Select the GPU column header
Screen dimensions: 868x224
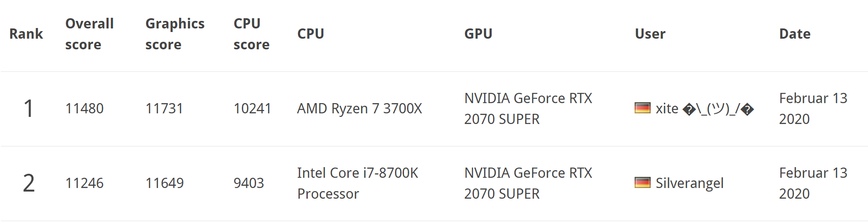[x=478, y=34]
